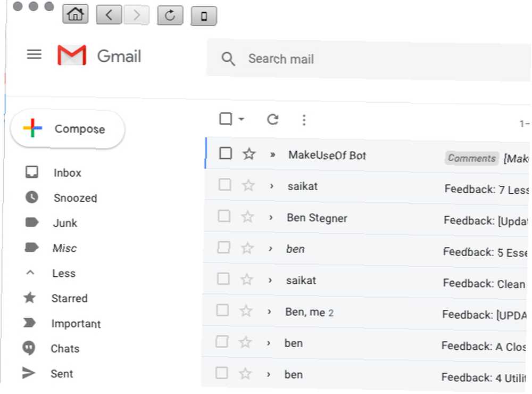
Task: Click the Compose button
Action: point(68,129)
